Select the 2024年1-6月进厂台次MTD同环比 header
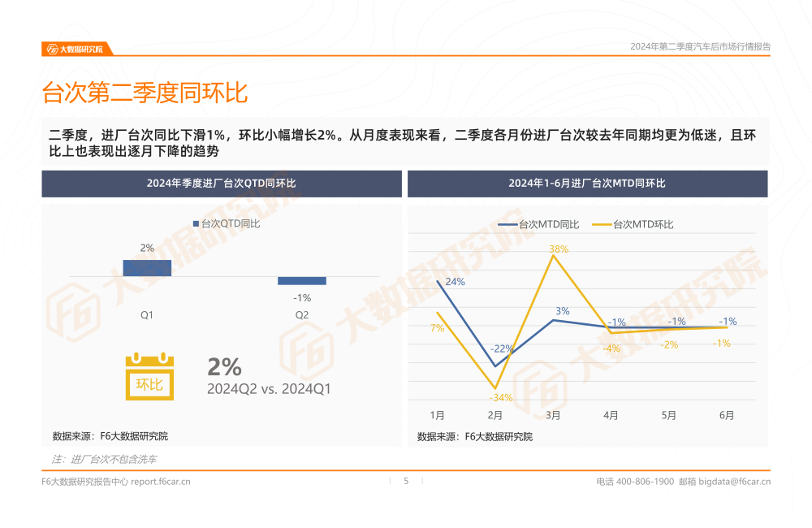Screen dimensions: 812x528 point(587,184)
